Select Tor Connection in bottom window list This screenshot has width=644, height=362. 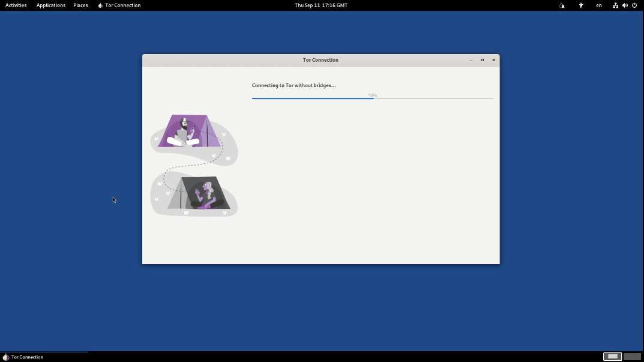[27, 357]
